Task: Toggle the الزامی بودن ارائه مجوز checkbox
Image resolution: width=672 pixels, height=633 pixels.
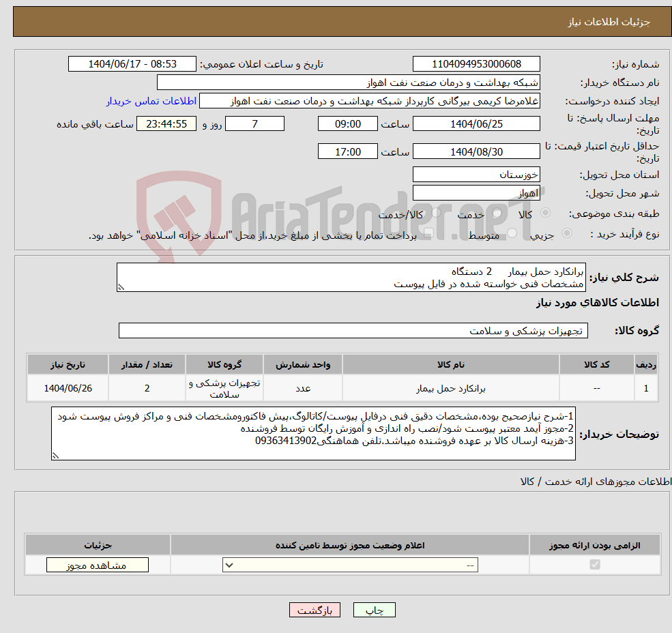Action: click(x=594, y=565)
